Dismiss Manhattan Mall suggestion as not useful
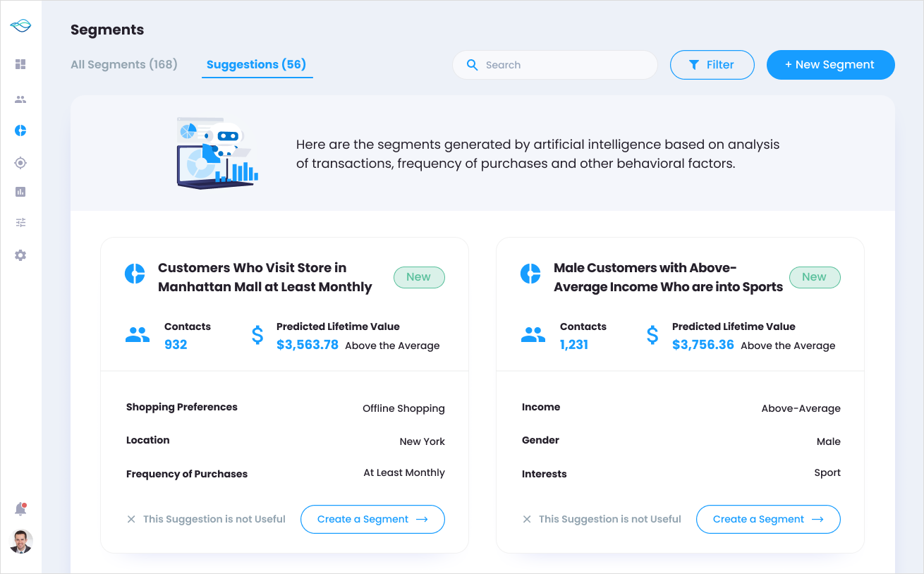This screenshot has height=574, width=924. coord(207,520)
